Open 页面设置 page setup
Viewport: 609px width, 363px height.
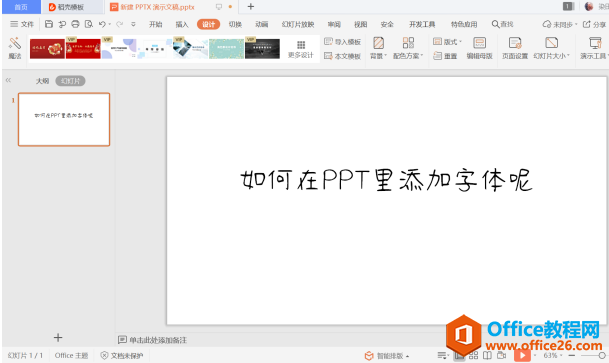(x=515, y=48)
